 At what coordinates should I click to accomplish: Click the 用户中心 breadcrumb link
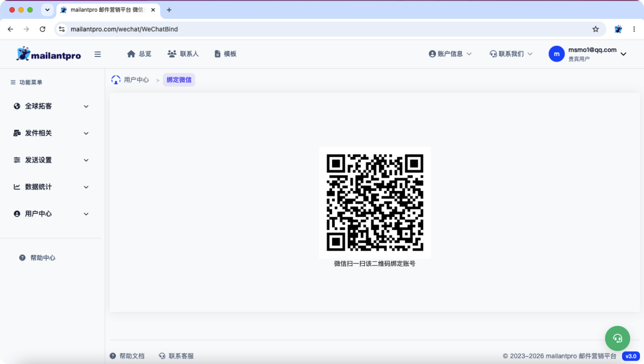(x=136, y=80)
